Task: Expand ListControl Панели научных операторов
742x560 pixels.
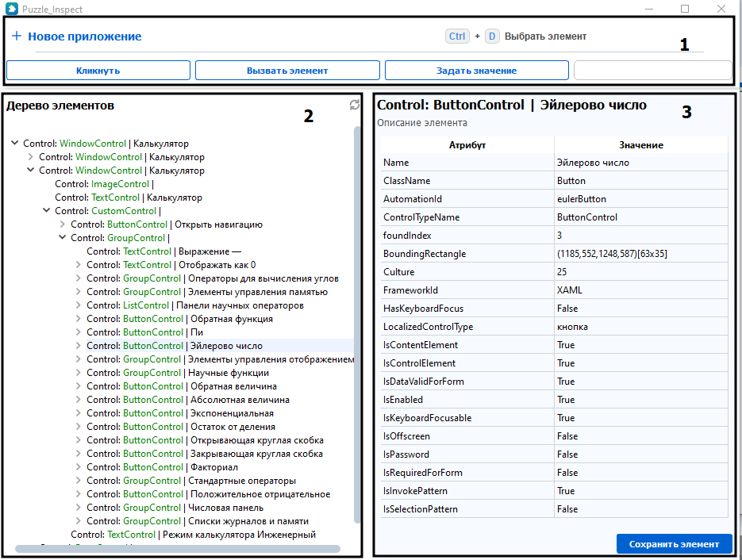Action: [x=79, y=305]
